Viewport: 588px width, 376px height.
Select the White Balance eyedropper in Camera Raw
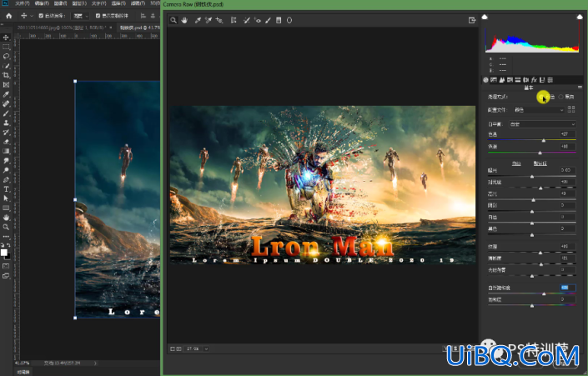[x=198, y=20]
